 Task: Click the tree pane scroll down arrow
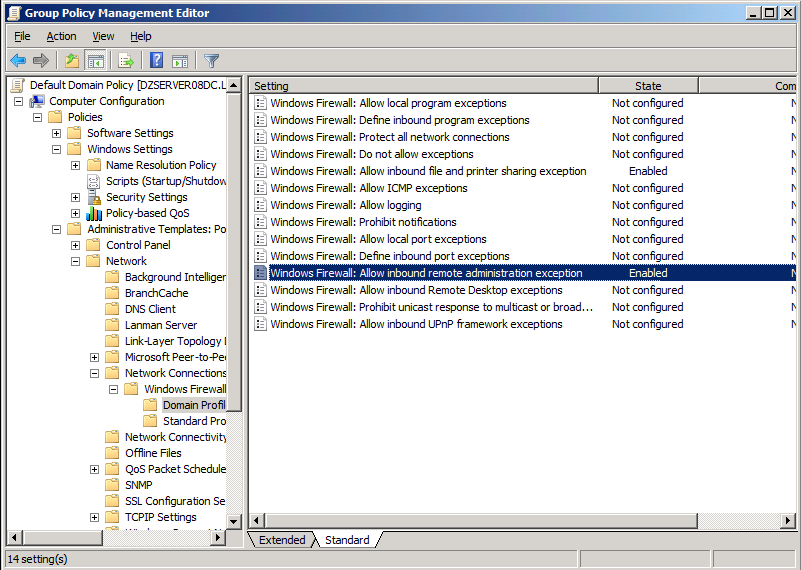[x=233, y=521]
